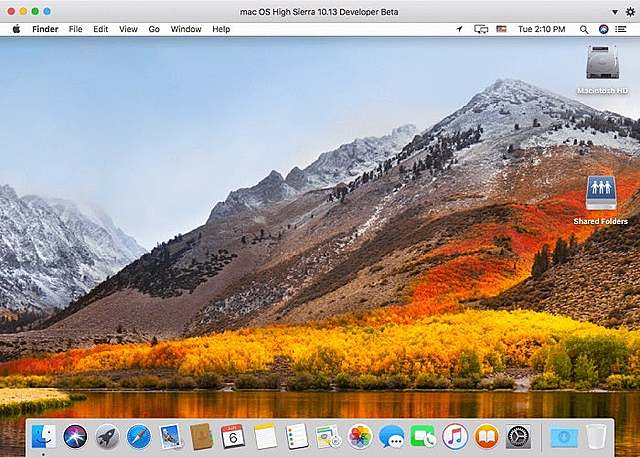The width and height of the screenshot is (640, 457).
Task: Open System Preferences gear in Dock
Action: (518, 437)
